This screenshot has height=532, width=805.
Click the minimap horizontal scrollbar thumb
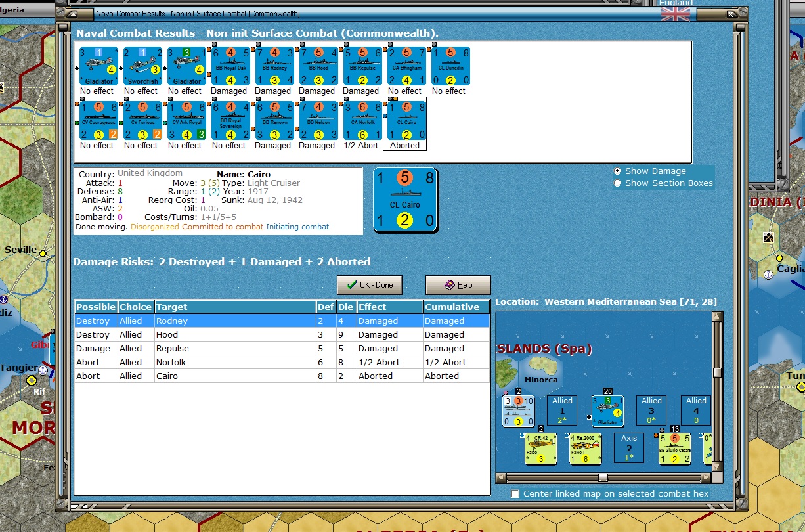coord(602,477)
